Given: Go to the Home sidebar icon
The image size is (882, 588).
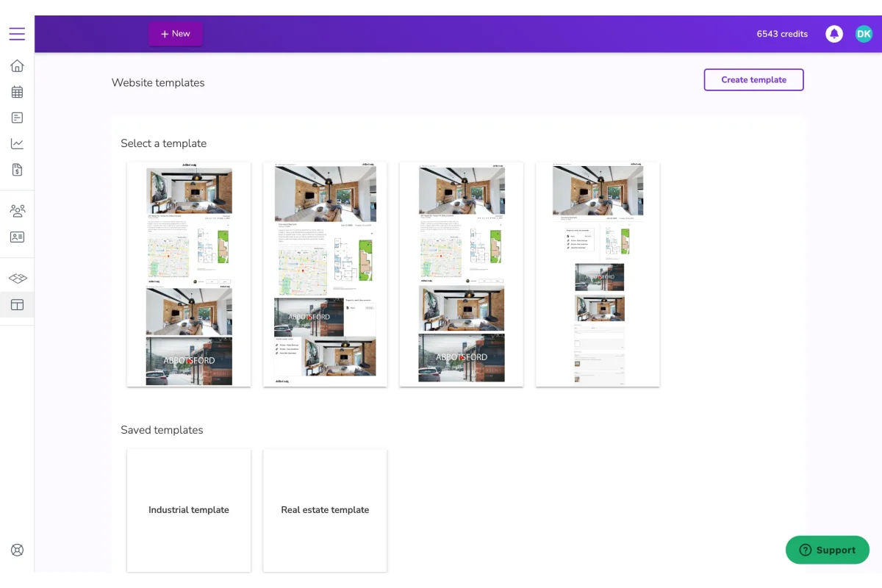Looking at the screenshot, I should coord(17,66).
